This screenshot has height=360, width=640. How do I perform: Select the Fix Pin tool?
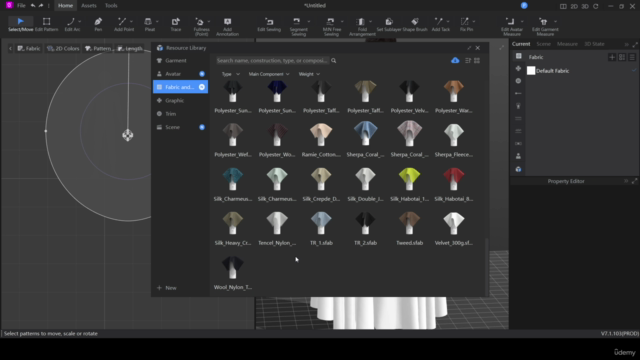click(466, 24)
